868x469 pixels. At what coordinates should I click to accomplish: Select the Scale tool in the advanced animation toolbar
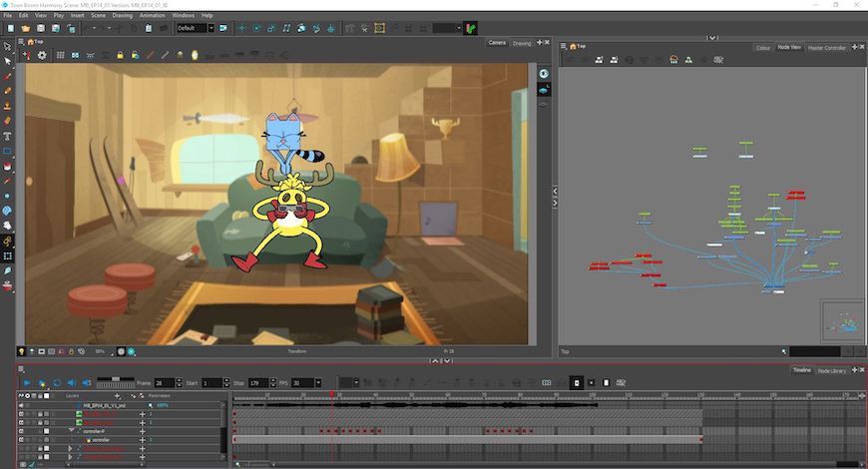point(271,28)
